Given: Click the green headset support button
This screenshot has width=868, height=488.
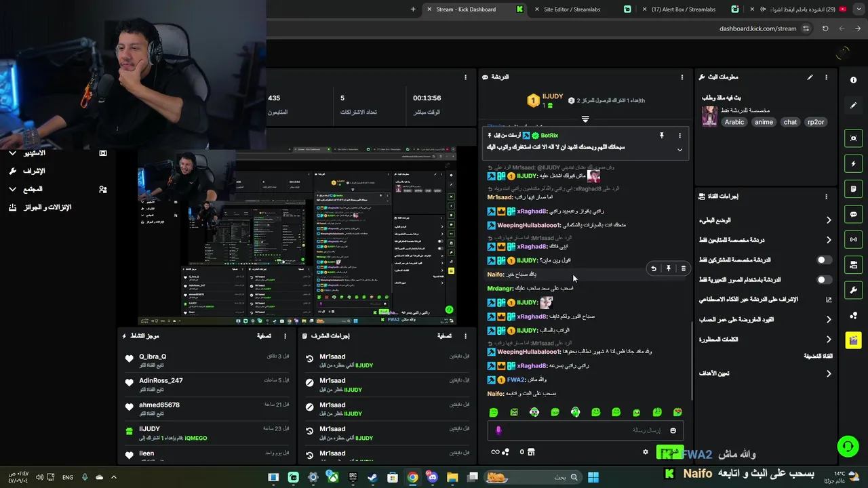Looking at the screenshot, I should [848, 446].
